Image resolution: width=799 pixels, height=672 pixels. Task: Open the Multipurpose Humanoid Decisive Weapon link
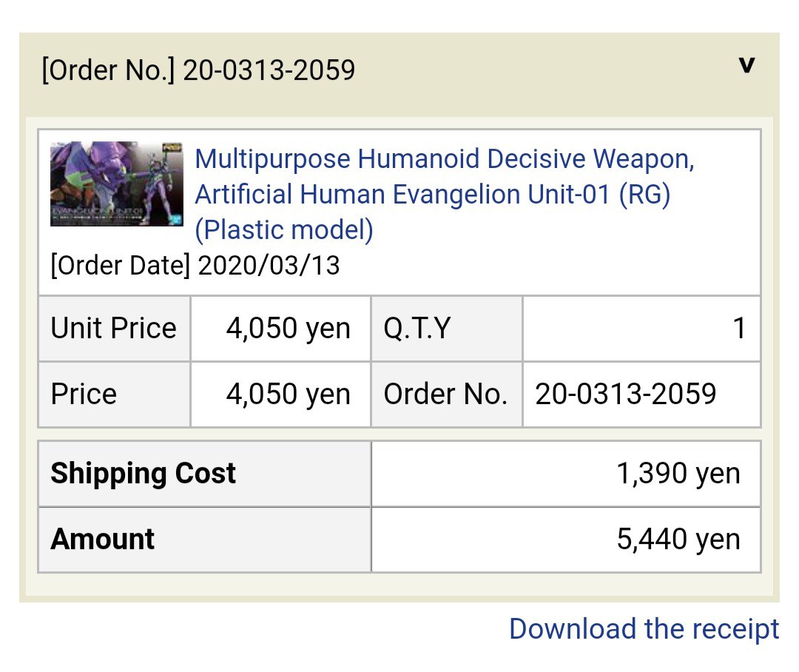click(x=445, y=194)
